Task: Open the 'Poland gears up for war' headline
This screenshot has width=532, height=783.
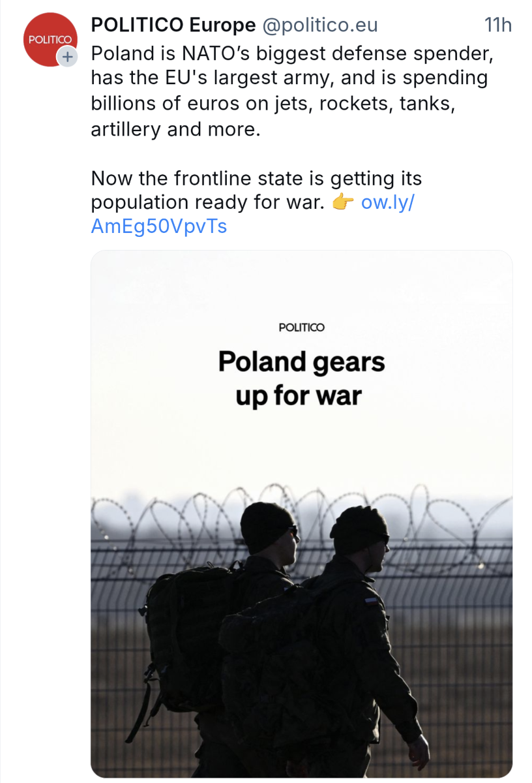Action: click(301, 378)
